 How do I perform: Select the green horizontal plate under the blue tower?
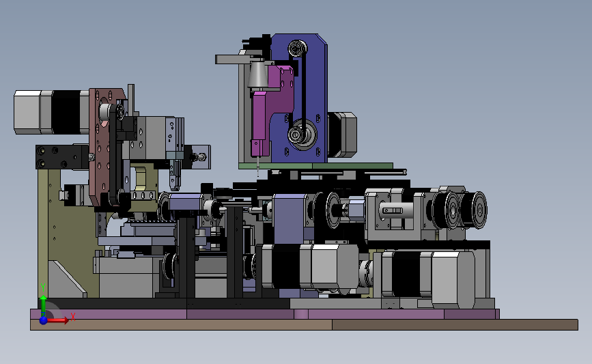(315, 166)
